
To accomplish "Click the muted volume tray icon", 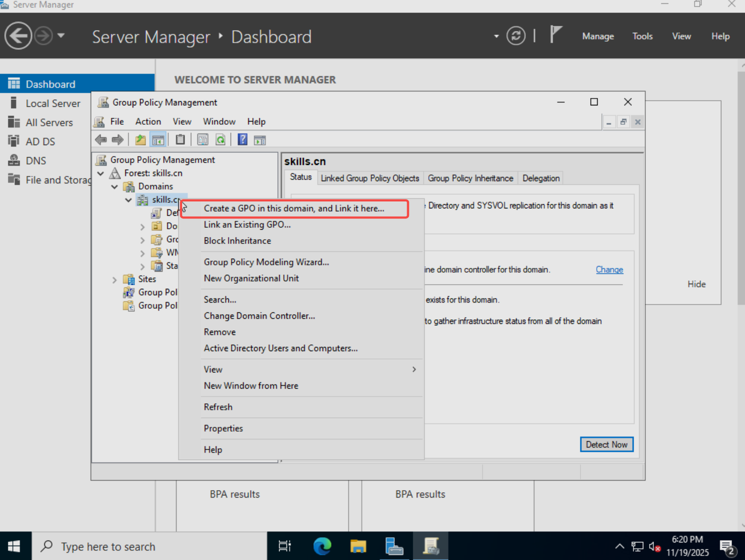I will [x=654, y=547].
